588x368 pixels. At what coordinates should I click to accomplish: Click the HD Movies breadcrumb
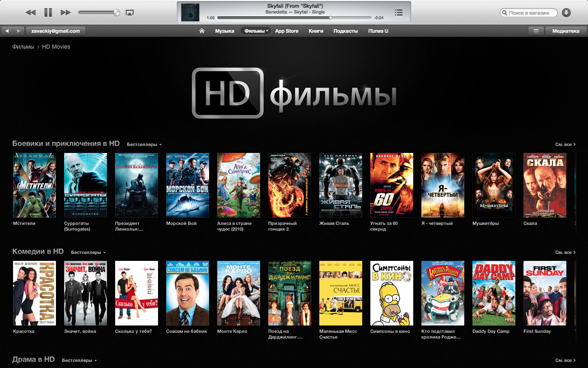click(x=56, y=47)
